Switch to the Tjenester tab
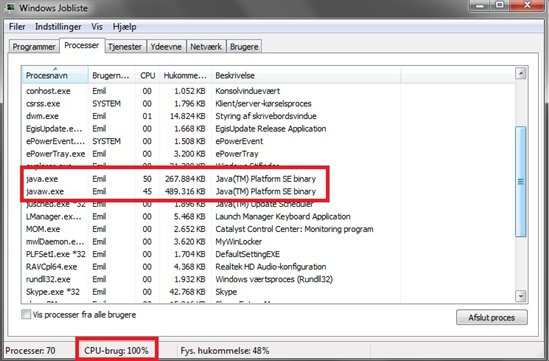The height and width of the screenshot is (361, 549). [125, 47]
